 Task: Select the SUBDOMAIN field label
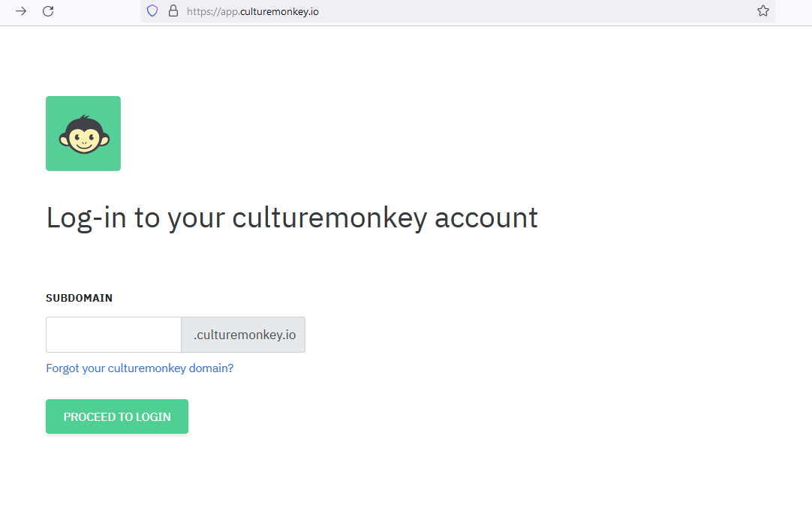pos(79,297)
